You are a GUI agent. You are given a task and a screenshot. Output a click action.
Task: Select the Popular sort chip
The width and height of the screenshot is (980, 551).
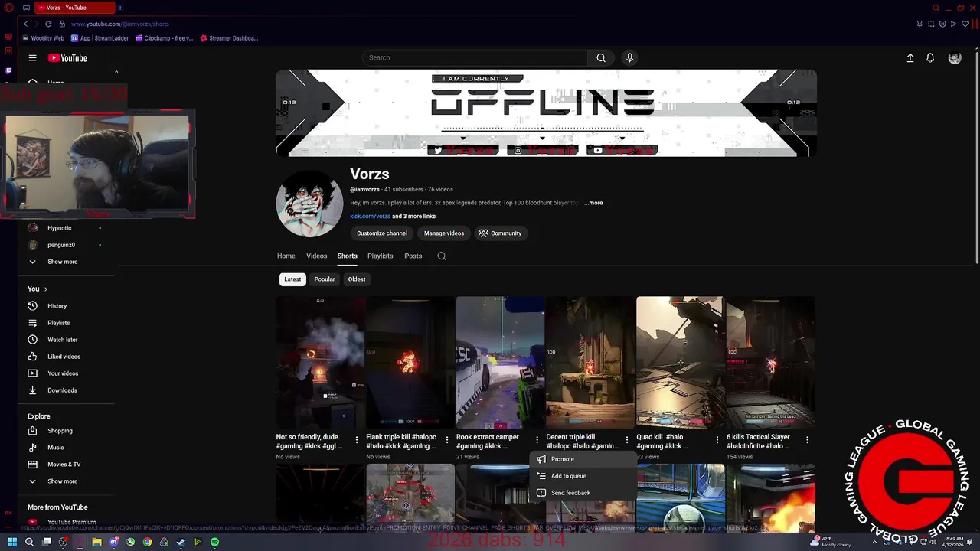325,279
